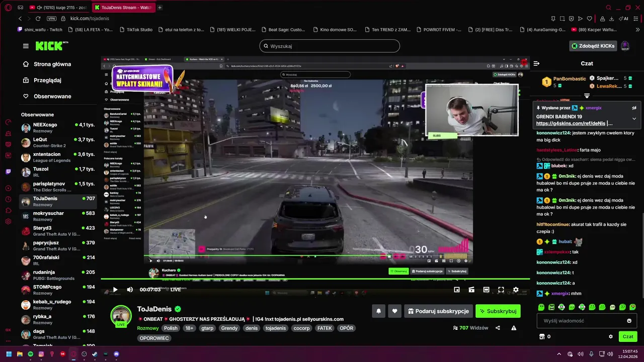Focus the Wyszukaj search field

(330, 46)
